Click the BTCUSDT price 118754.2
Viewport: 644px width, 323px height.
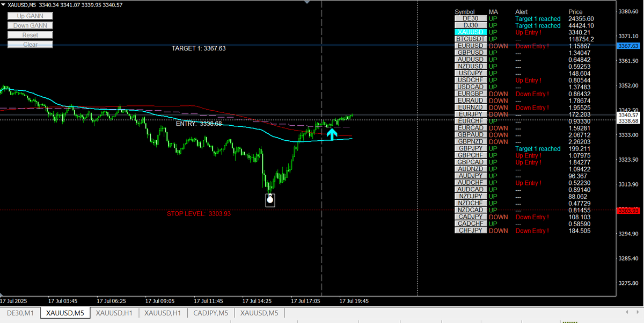[581, 39]
